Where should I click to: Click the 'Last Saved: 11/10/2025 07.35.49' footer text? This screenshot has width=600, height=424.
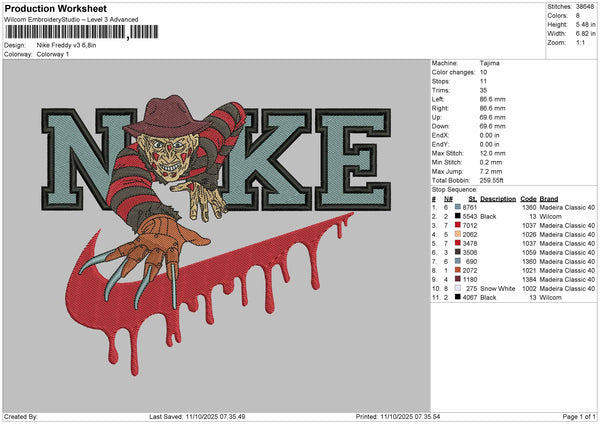[x=197, y=416]
